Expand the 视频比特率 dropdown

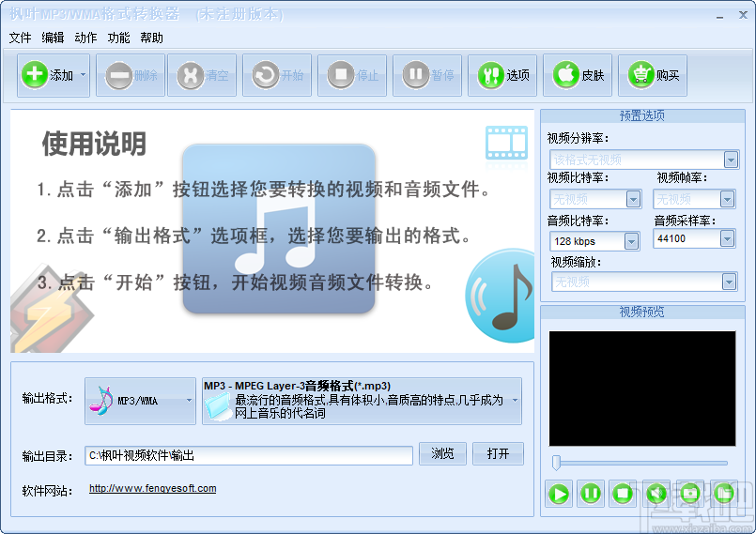(633, 199)
